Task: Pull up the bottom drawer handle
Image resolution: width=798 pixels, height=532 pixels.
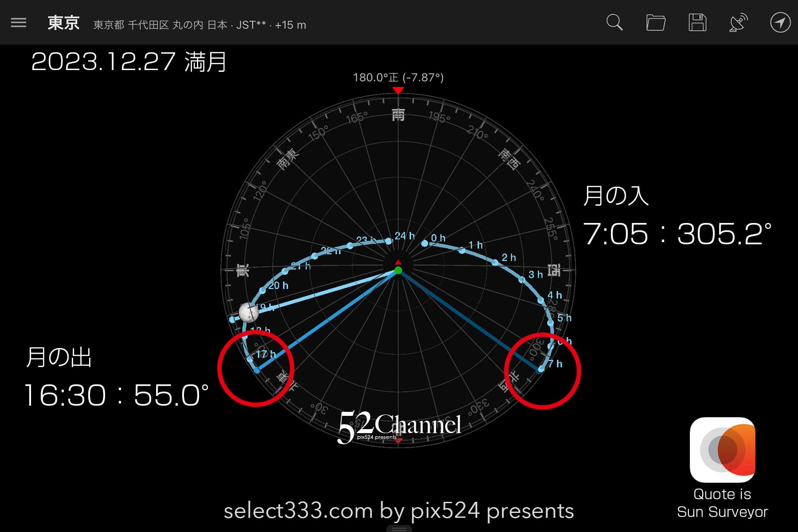Action: (x=399, y=528)
